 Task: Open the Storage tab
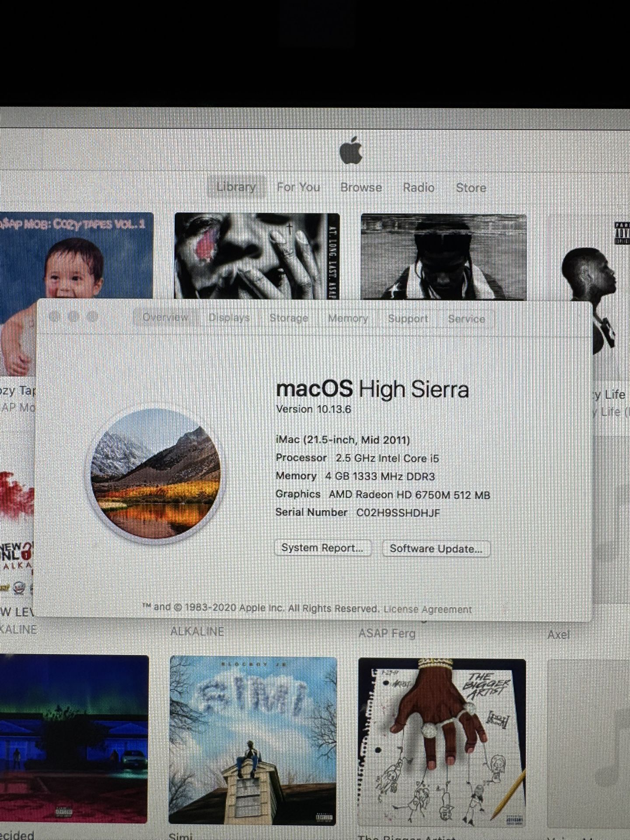(x=289, y=318)
